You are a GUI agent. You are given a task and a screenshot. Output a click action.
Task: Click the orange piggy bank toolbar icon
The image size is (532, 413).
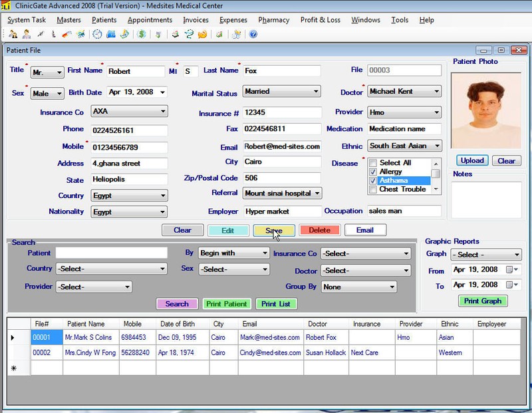pos(202,35)
